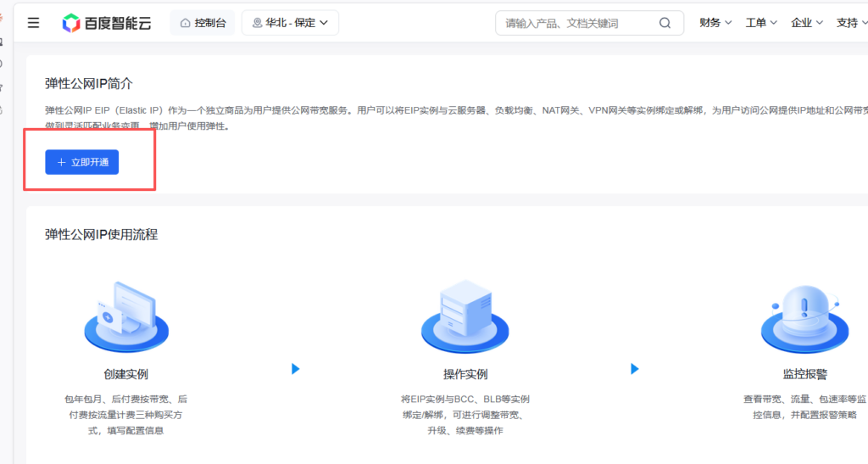The height and width of the screenshot is (464, 868).
Task: Click the 创建实例 illustration icon
Action: pos(126,316)
